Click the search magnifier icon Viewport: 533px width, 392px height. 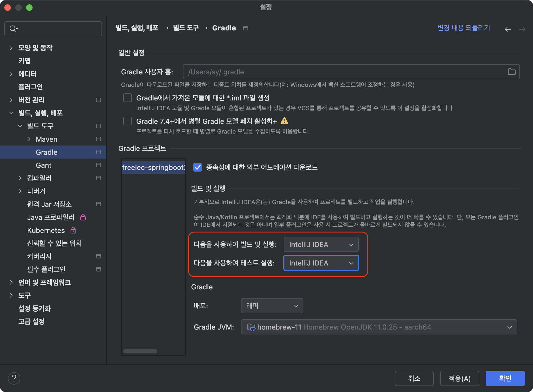(13, 29)
